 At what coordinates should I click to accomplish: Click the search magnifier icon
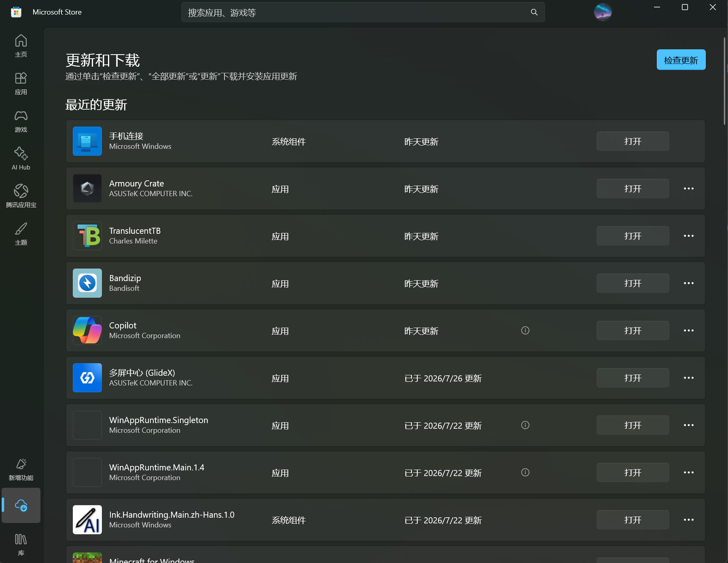[534, 13]
